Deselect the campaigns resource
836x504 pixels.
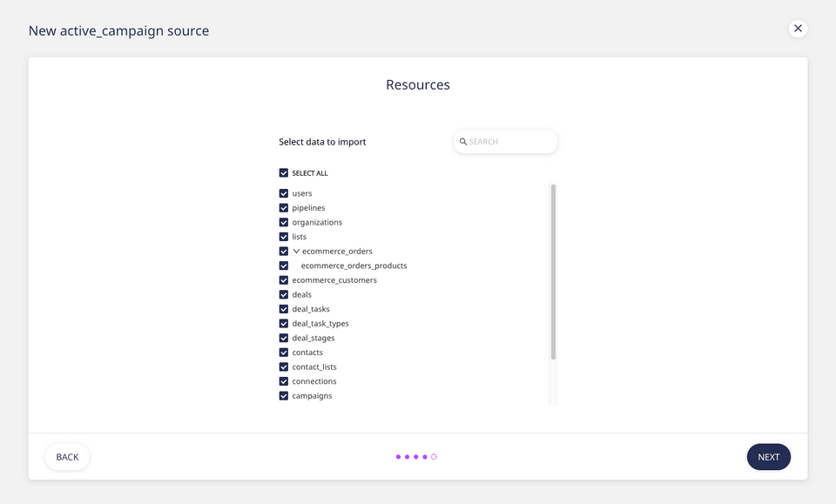pyautogui.click(x=283, y=395)
